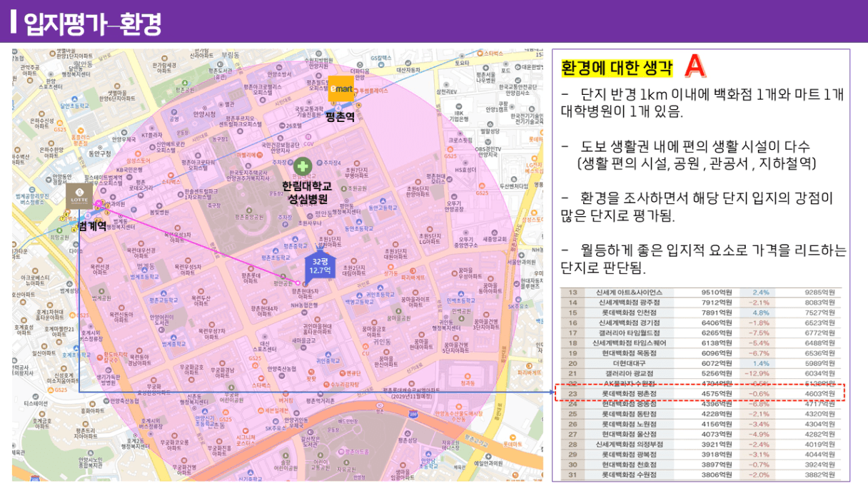Viewport: 868px width, 488px height.
Task: Click the 평촌중앙공원 label on the map
Action: [x=249, y=216]
